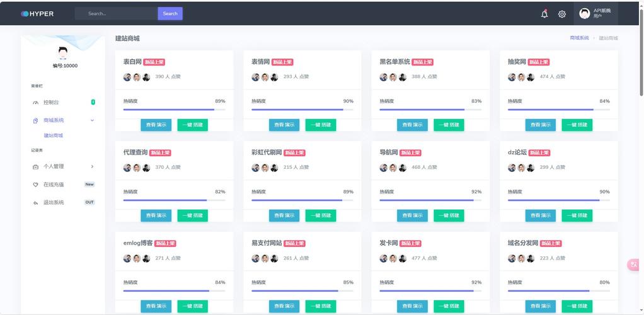Click 编号:10000 user number text
This screenshot has height=315, width=644.
(x=65, y=66)
